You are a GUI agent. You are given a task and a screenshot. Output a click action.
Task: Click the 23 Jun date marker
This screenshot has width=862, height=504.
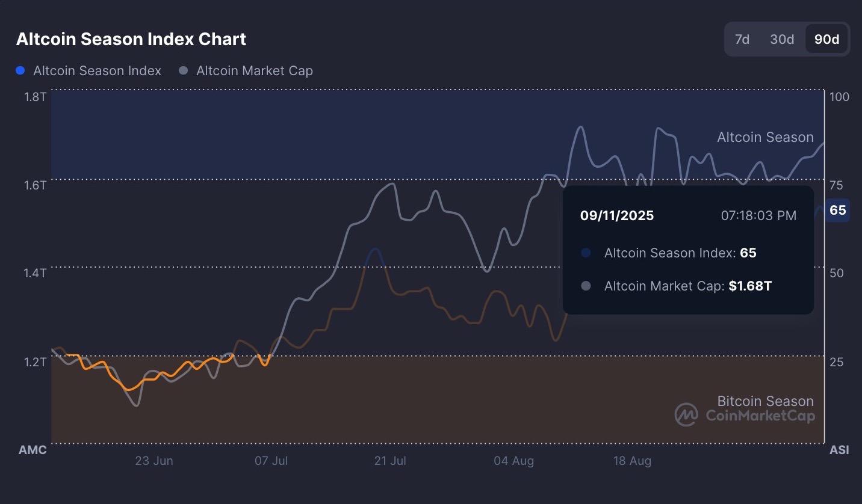154,461
